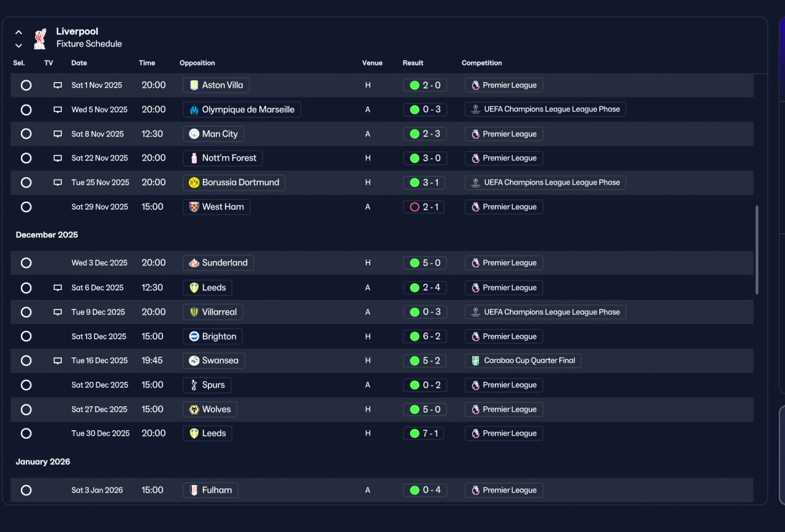
Task: Click Champions League logo on Villarreal row
Action: point(475,312)
